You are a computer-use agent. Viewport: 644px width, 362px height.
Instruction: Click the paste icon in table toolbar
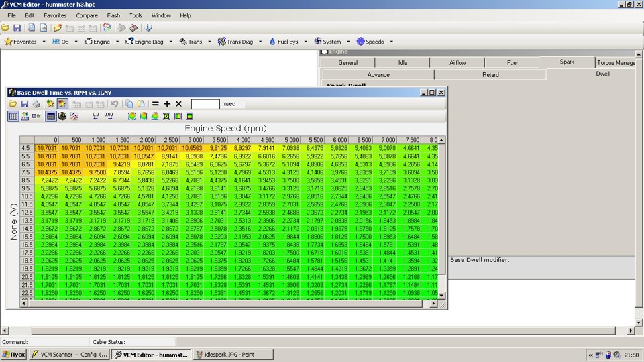click(141, 104)
